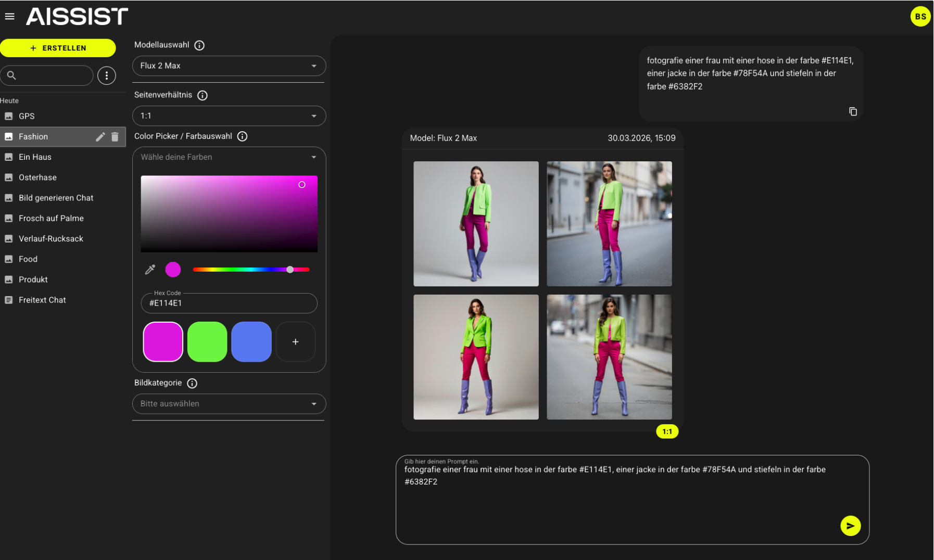Delete the Fashion chat with trash icon
This screenshot has width=934, height=560.
115,137
